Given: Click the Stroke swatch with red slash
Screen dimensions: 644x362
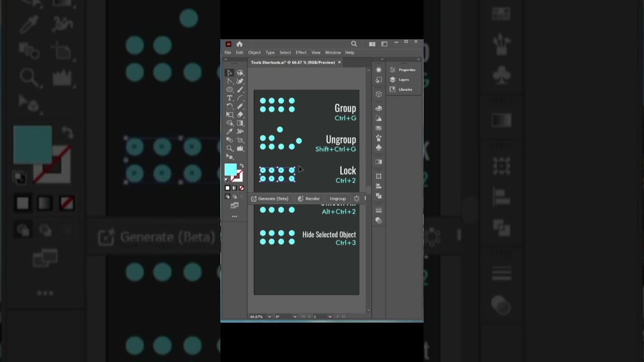Looking at the screenshot, I should pyautogui.click(x=237, y=176).
